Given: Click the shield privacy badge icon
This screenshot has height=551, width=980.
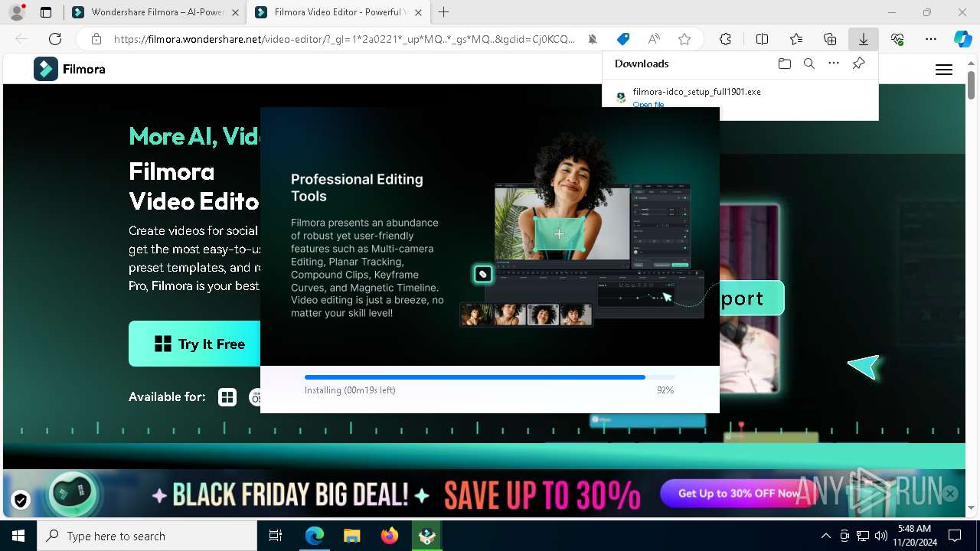Looking at the screenshot, I should click(x=21, y=500).
